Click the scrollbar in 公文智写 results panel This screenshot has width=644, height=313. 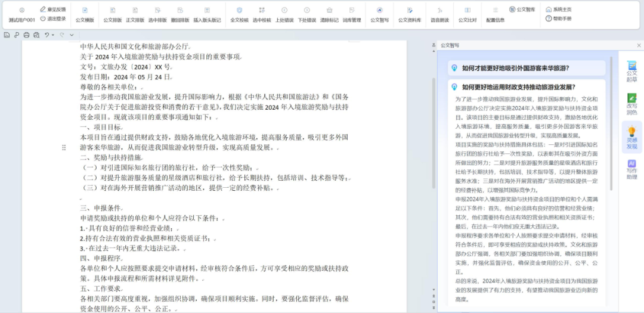coord(611,123)
